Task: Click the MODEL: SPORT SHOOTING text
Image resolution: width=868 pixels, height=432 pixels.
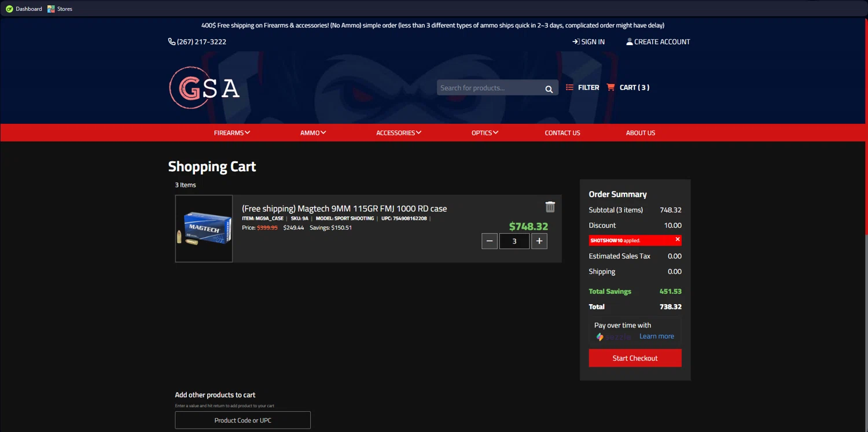Action: pos(345,219)
